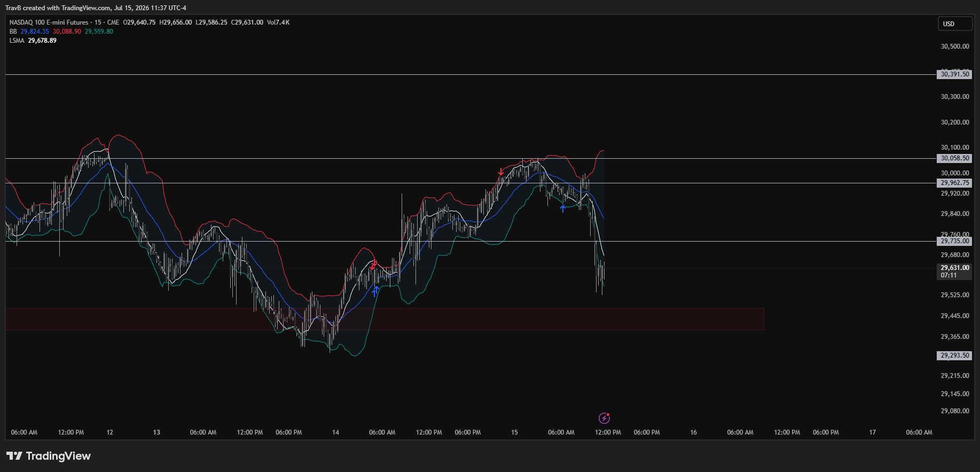
Task: Select the LSMA indicator label
Action: click(x=17, y=41)
